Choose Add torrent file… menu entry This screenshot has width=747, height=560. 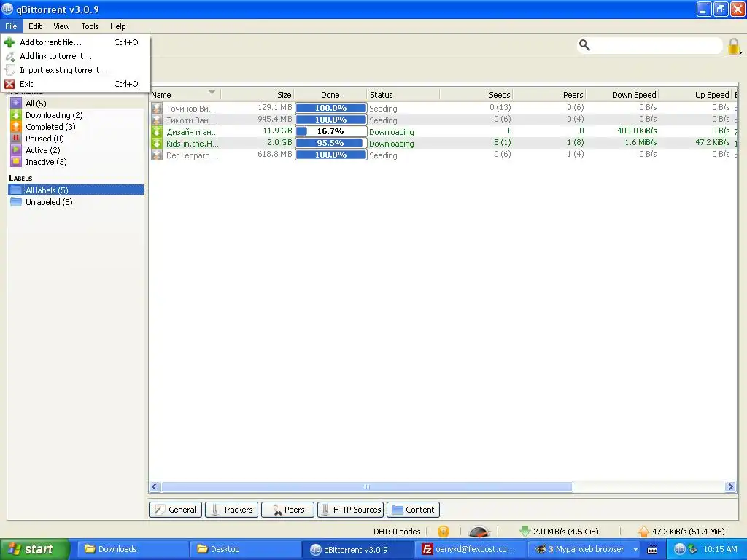pyautogui.click(x=75, y=42)
